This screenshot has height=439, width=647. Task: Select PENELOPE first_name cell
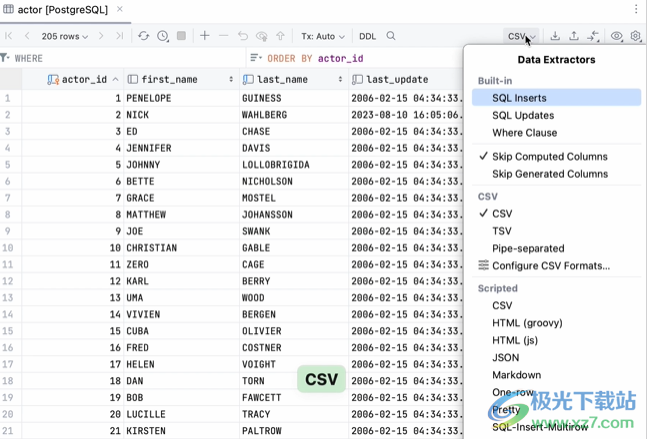(x=181, y=98)
